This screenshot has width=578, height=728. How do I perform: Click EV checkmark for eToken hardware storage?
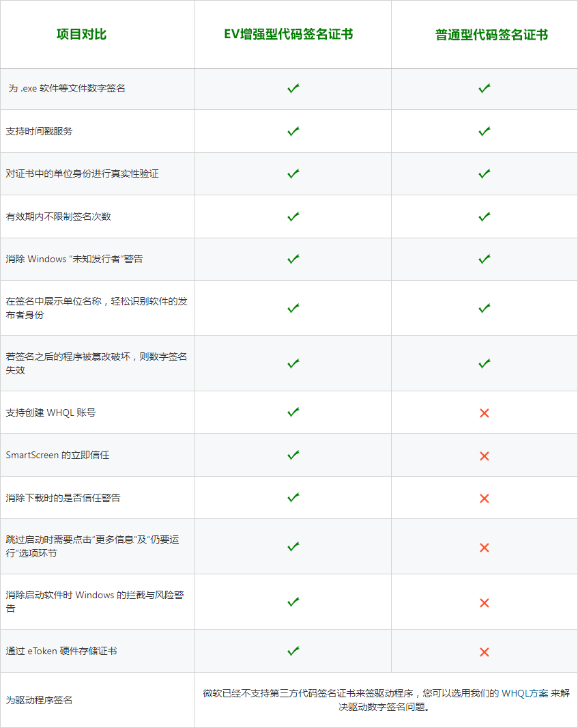(293, 651)
